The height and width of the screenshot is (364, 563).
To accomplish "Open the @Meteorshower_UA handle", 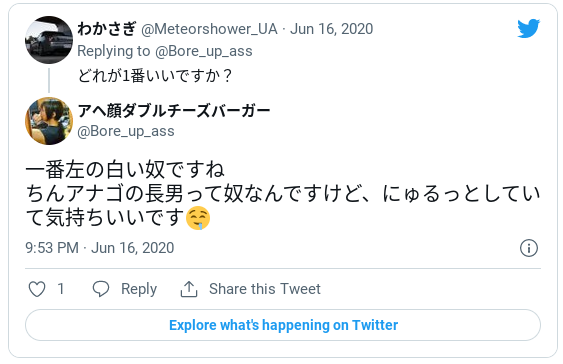I will point(209,29).
